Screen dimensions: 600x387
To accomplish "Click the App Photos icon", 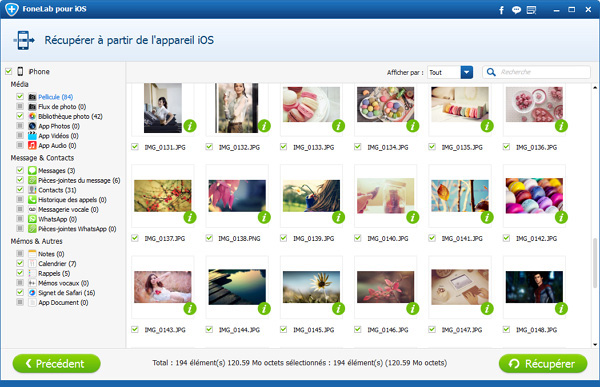I will click(33, 126).
